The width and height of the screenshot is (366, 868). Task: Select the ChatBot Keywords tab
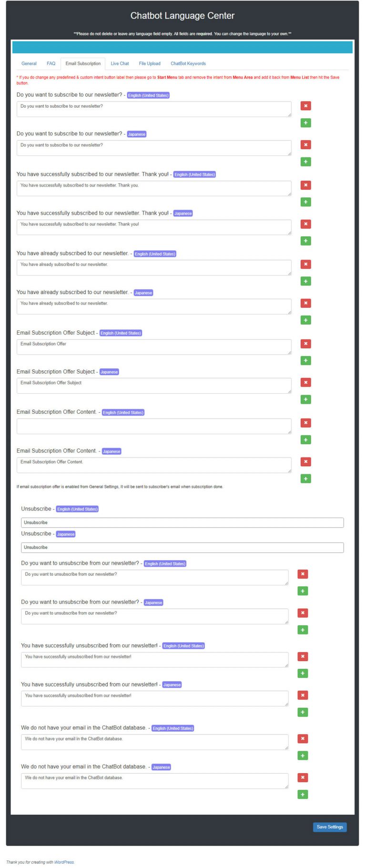tap(188, 63)
